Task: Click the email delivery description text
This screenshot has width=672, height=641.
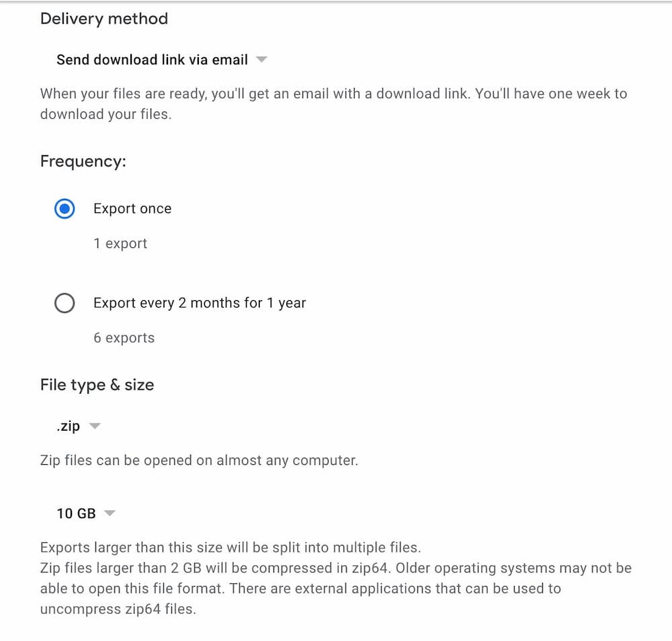Action: [x=334, y=103]
